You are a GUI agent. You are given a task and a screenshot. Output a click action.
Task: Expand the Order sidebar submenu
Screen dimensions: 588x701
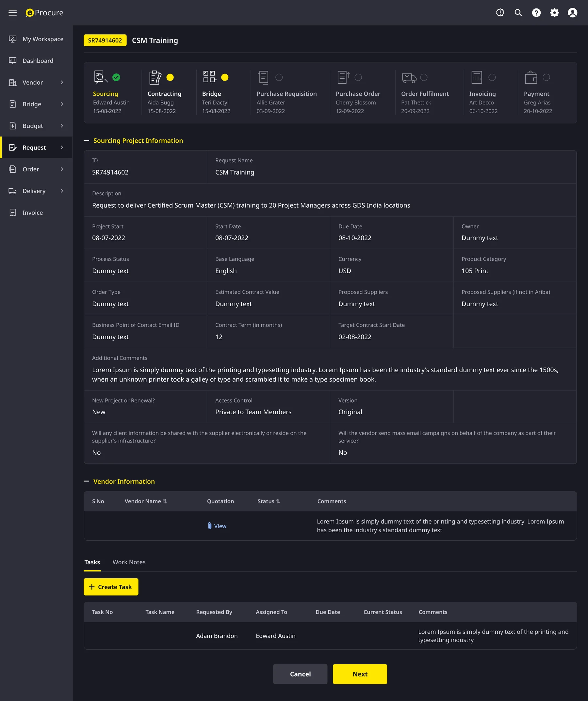coord(62,169)
